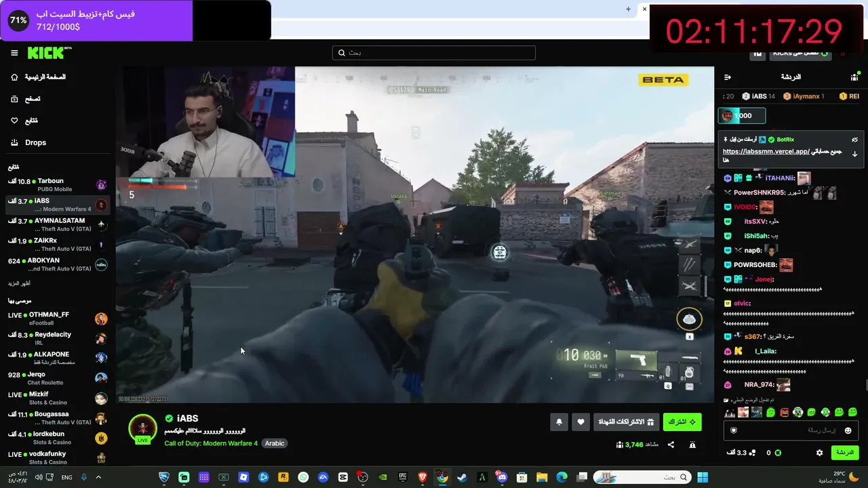Click the iABS streamer avatar below the video
This screenshot has height=488, width=868.
point(142,428)
